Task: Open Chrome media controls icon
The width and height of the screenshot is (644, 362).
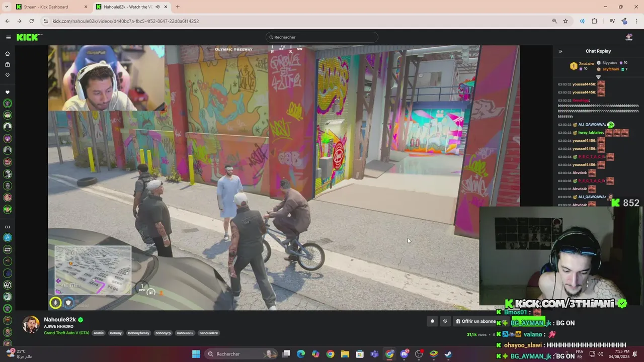Action: tap(612, 21)
